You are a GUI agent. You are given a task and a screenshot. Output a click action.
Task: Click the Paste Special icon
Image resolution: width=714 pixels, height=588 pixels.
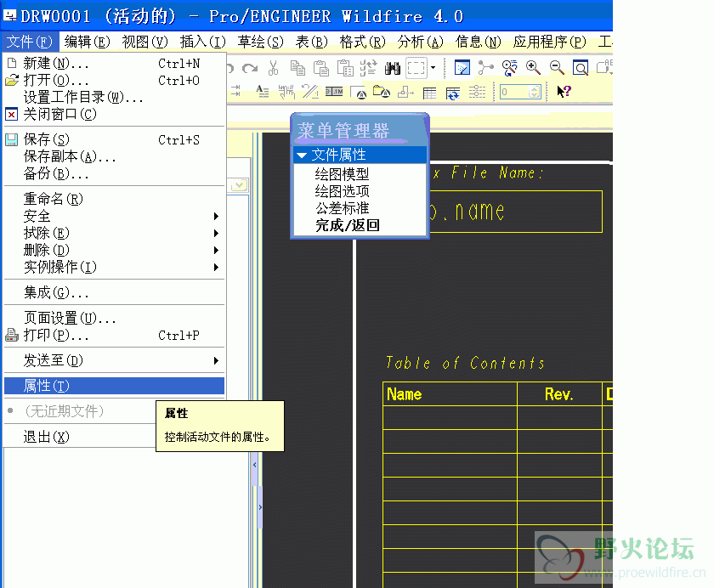click(x=345, y=68)
